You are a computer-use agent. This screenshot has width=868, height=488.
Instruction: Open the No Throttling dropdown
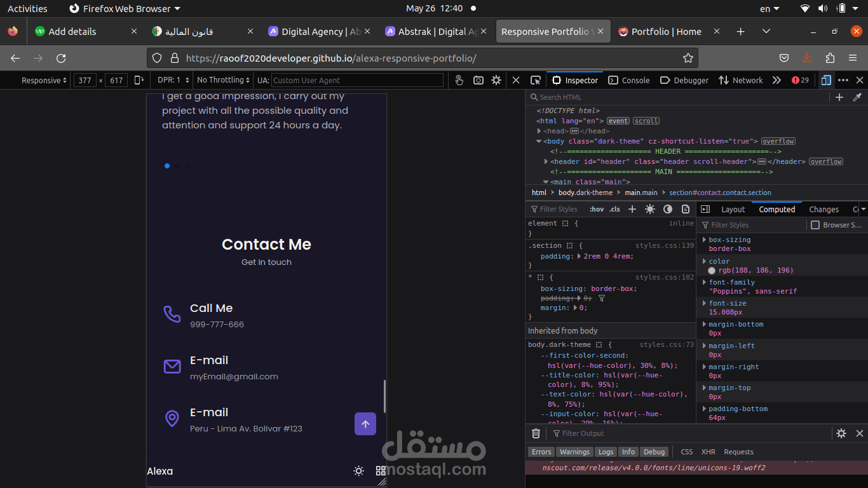pyautogui.click(x=224, y=80)
